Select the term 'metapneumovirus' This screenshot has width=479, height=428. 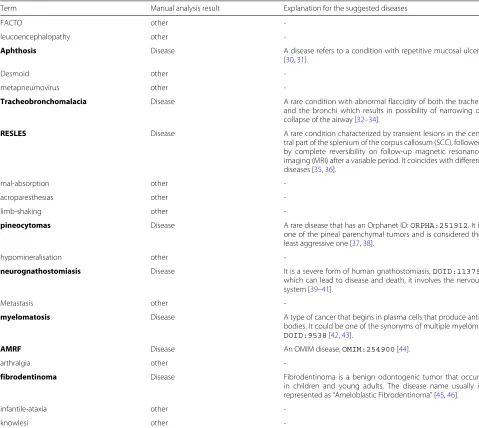click(30, 88)
